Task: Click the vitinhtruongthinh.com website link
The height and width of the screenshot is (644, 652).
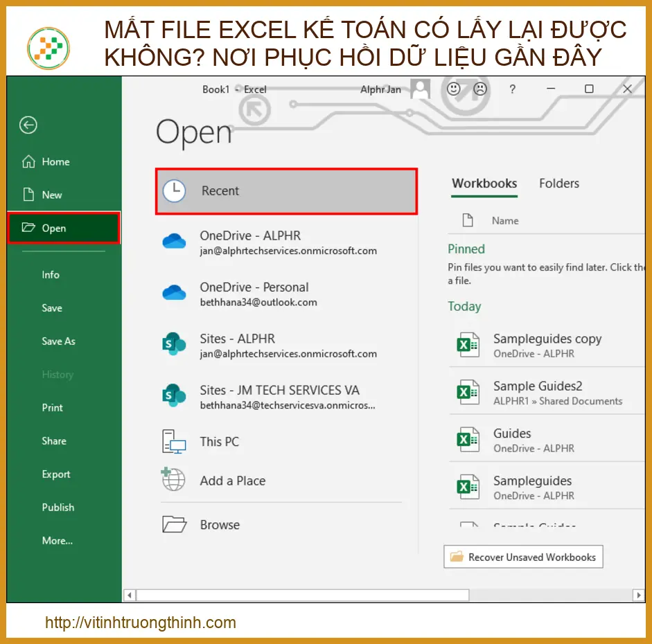Action: pyautogui.click(x=141, y=623)
